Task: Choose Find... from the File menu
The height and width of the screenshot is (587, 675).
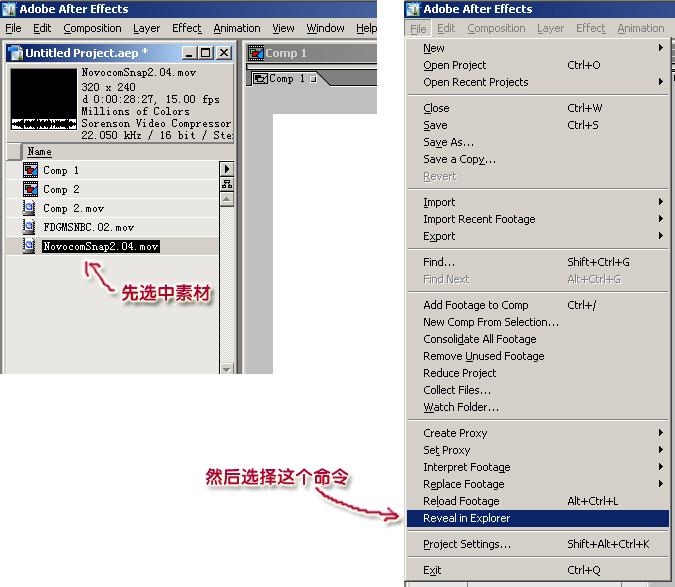Action: (538, 262)
